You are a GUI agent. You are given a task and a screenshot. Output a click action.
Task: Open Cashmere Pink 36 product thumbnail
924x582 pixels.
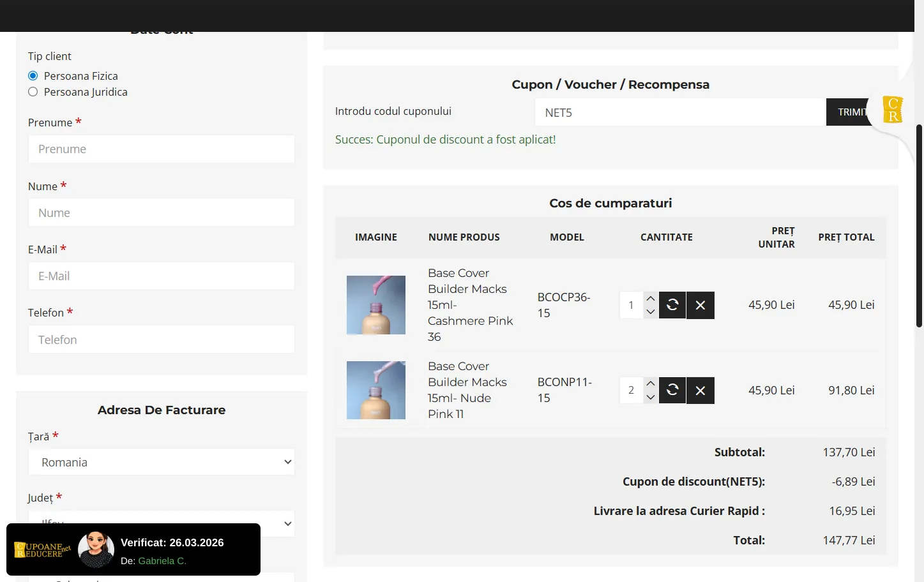click(375, 305)
